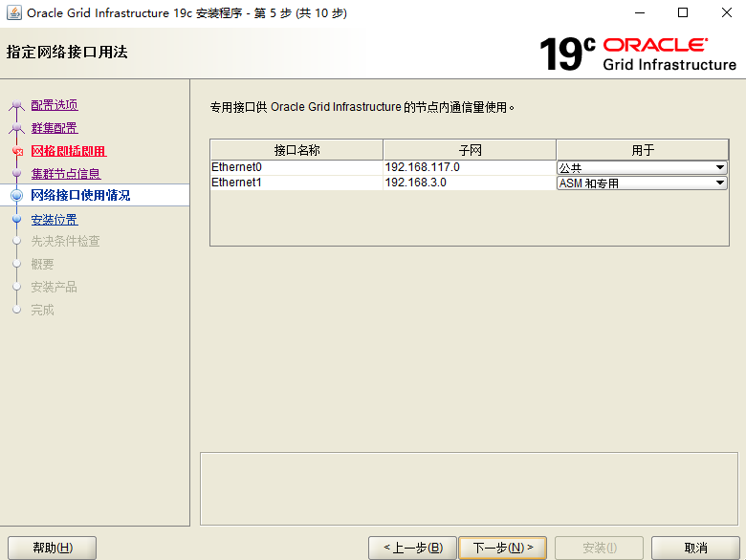Open the 安装位置 step link
746x560 pixels.
(x=54, y=220)
